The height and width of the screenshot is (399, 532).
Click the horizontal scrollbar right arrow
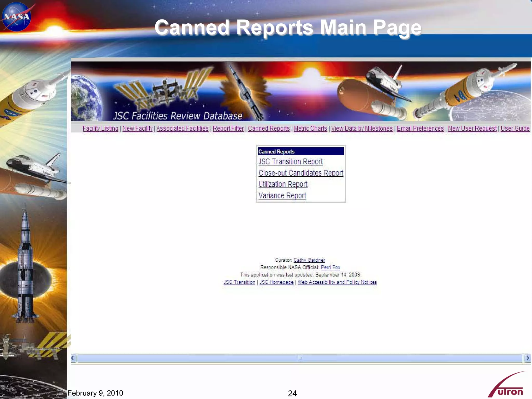pyautogui.click(x=527, y=358)
